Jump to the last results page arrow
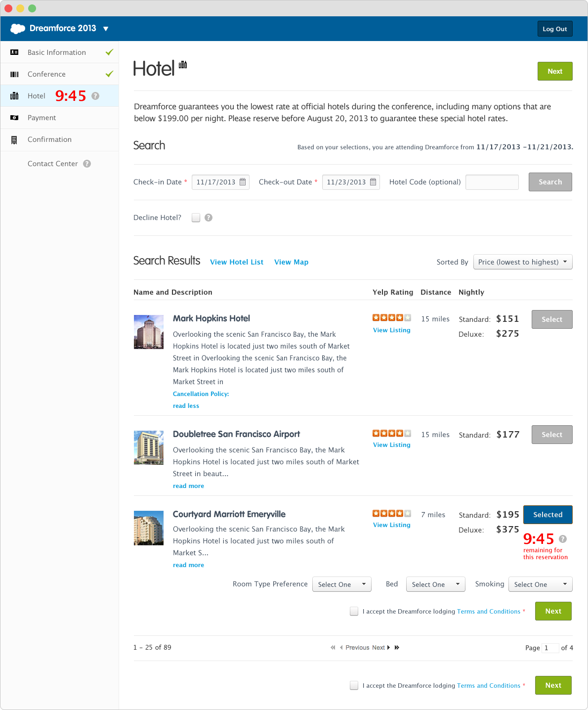The width and height of the screenshot is (588, 710). pos(397,648)
